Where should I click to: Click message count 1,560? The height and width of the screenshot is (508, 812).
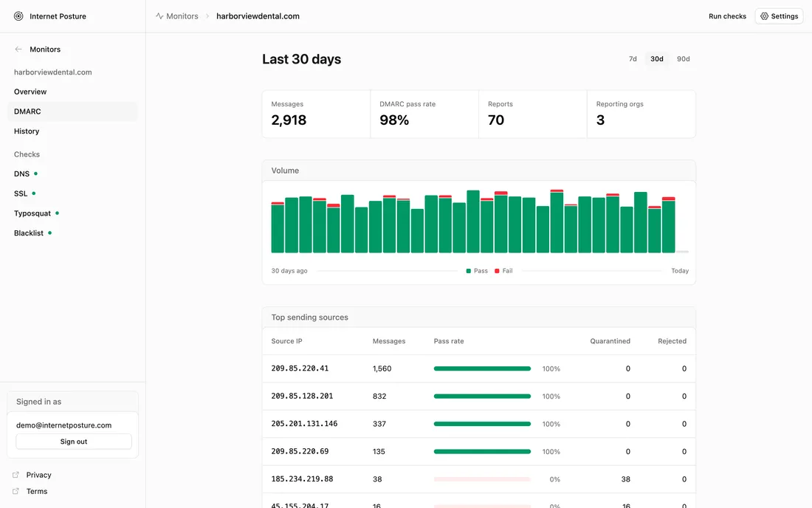tap(382, 368)
